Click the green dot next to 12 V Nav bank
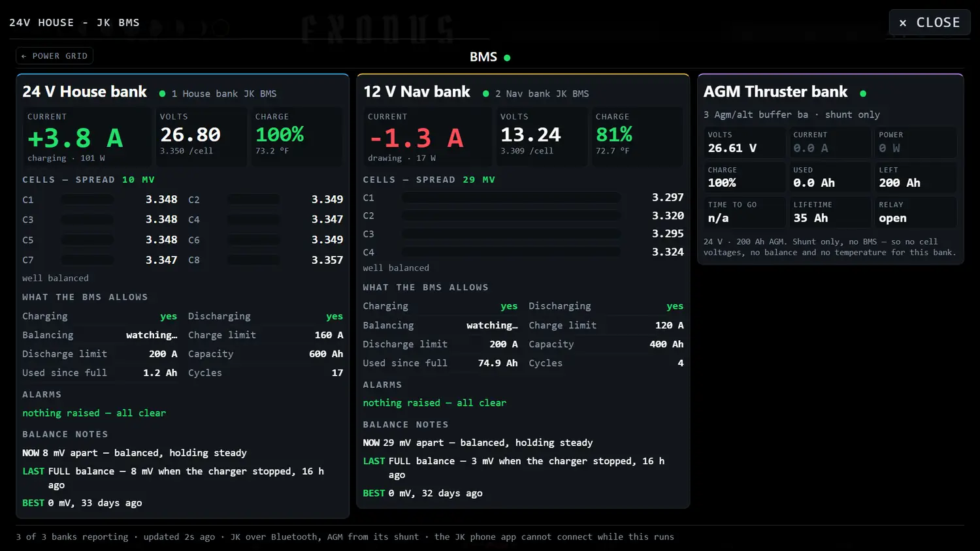The height and width of the screenshot is (551, 980). tap(485, 93)
